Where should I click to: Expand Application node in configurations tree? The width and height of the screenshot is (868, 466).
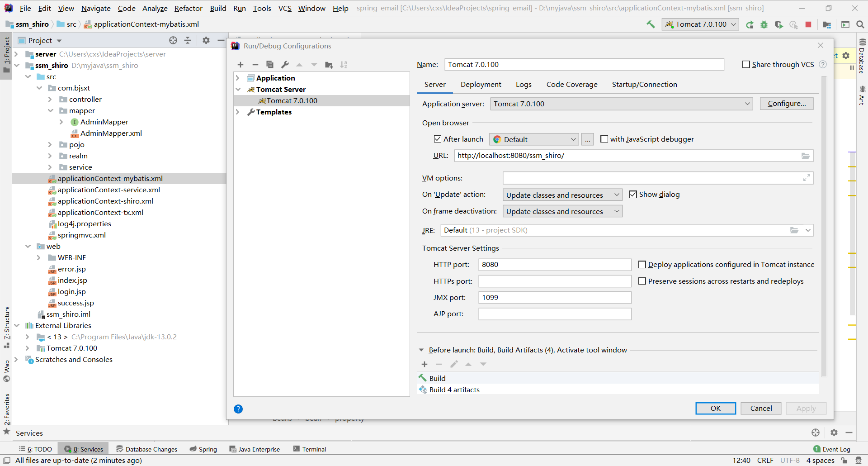click(238, 78)
